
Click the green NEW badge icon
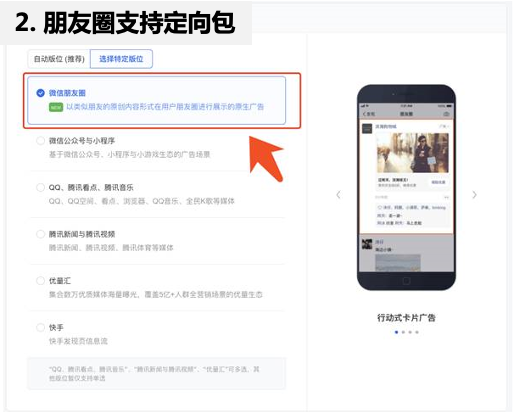(x=56, y=107)
